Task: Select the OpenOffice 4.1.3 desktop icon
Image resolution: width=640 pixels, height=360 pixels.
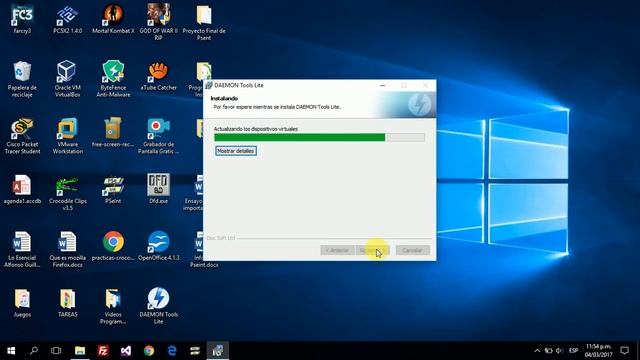Action: point(158,246)
